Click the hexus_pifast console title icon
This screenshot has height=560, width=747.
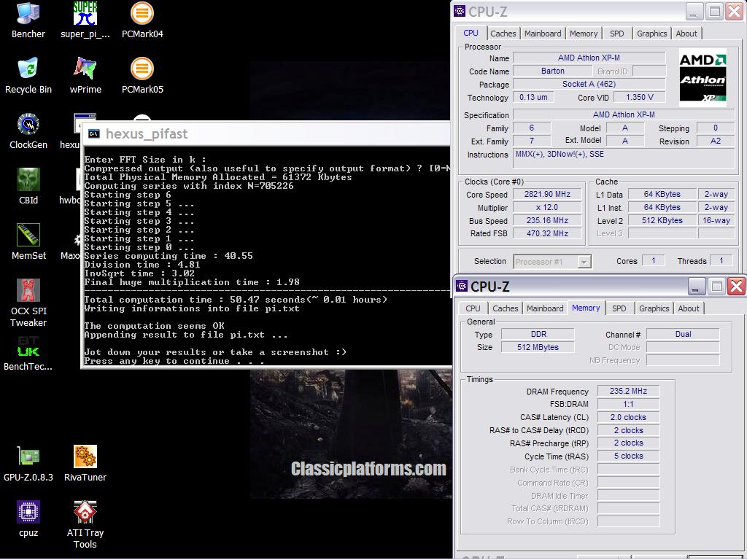[x=94, y=134]
